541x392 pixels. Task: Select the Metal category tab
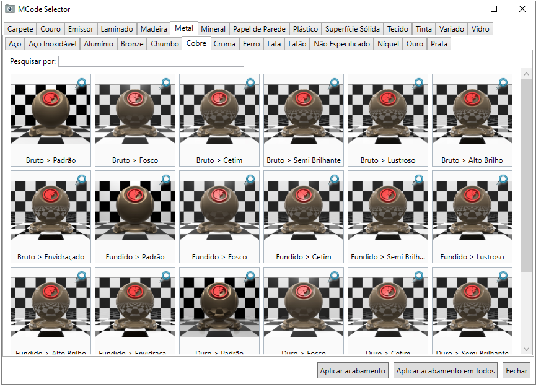[184, 28]
